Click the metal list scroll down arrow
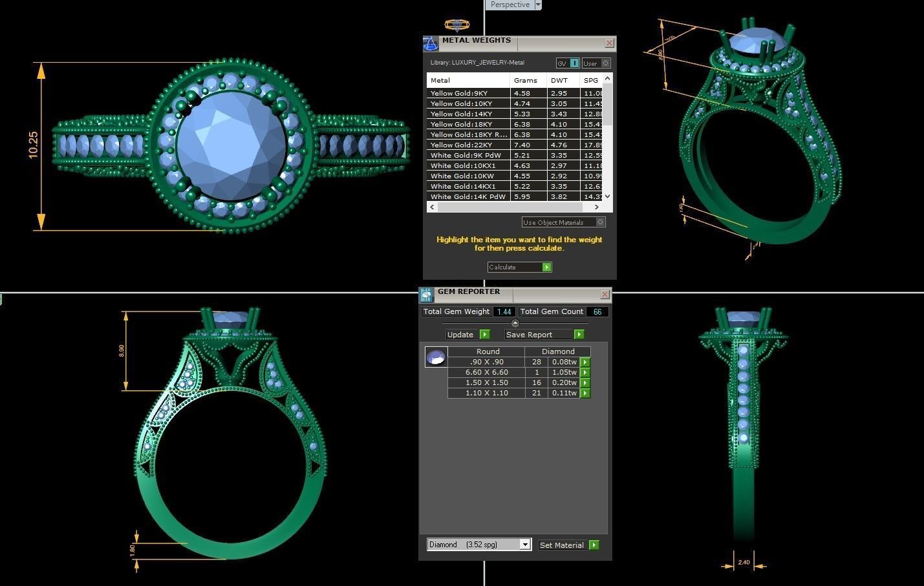Viewport: 924px width, 586px height. [607, 196]
